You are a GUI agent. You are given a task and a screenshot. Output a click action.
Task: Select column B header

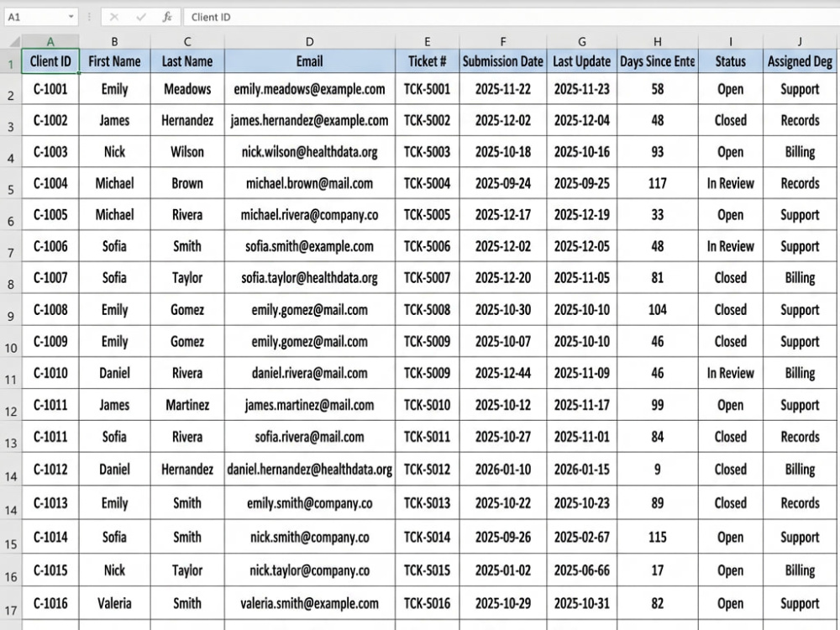114,41
